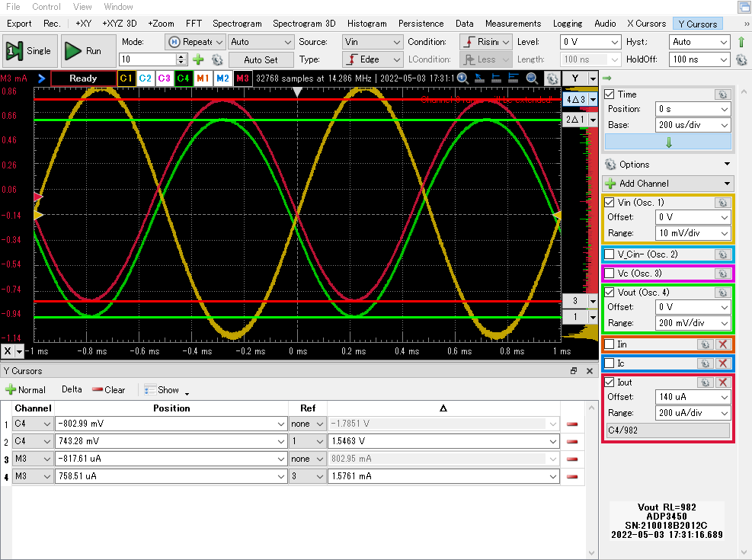The height and width of the screenshot is (560, 752).
Task: Click the Iout math channel gear icon
Action: click(x=706, y=382)
